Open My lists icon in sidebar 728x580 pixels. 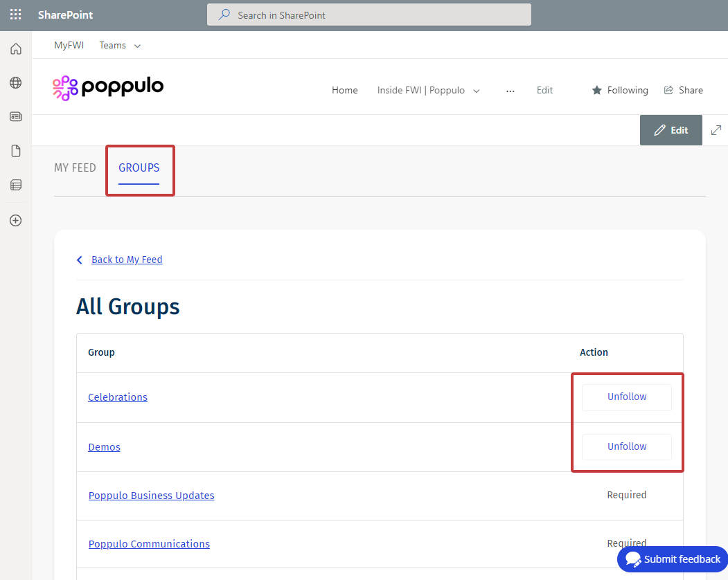pyautogui.click(x=15, y=185)
